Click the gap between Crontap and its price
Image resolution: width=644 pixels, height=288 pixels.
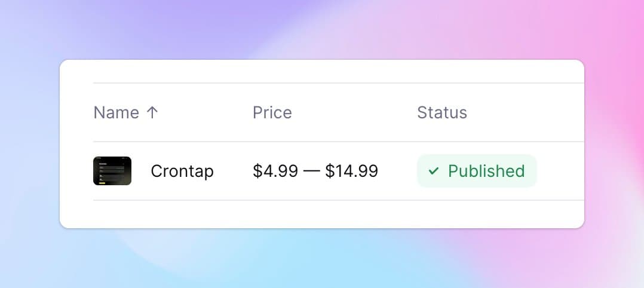[233, 171]
